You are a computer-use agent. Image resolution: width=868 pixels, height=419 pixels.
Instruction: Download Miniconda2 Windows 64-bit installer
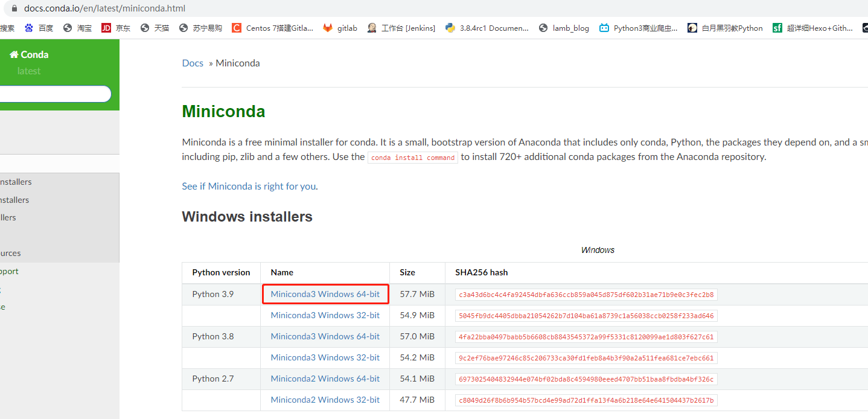click(x=325, y=379)
